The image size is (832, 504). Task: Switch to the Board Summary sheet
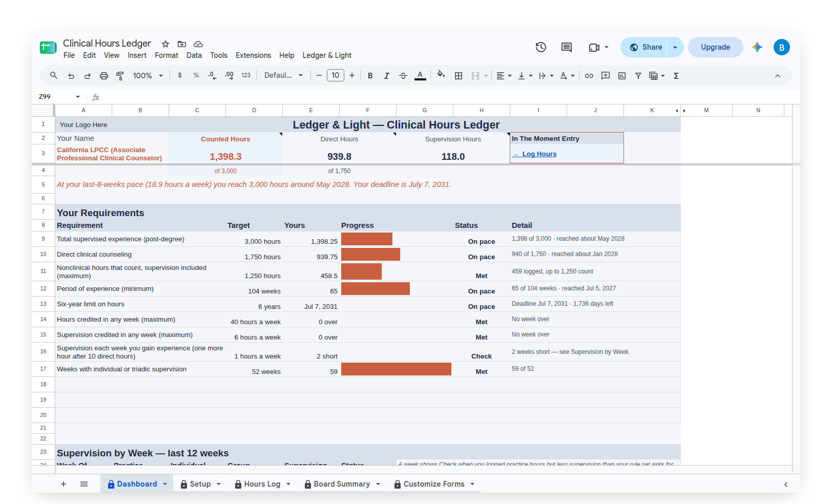(342, 484)
